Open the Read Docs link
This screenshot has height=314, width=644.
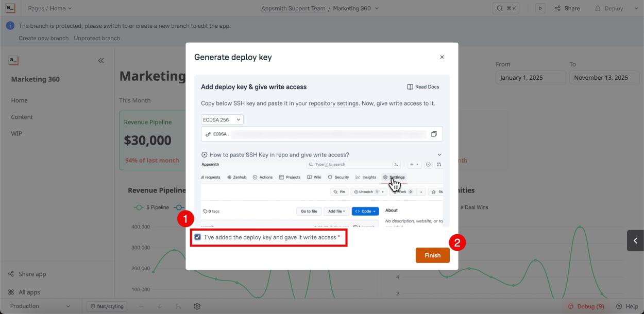pos(423,86)
